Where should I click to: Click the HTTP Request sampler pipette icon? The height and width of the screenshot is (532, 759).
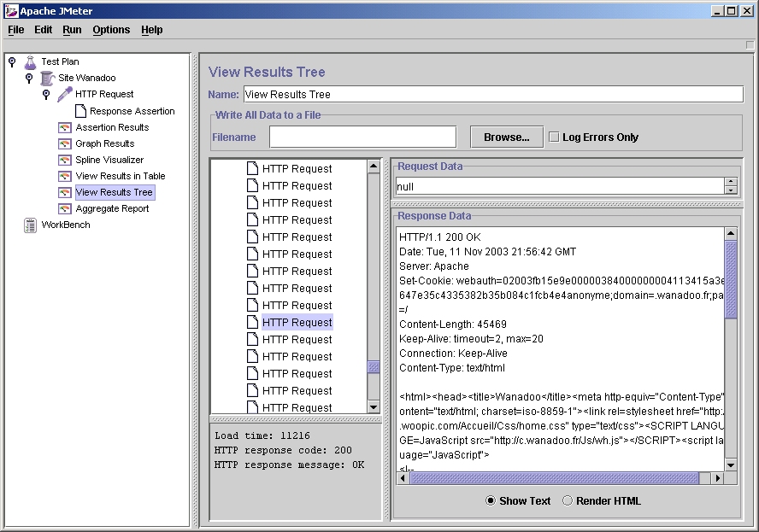click(64, 94)
